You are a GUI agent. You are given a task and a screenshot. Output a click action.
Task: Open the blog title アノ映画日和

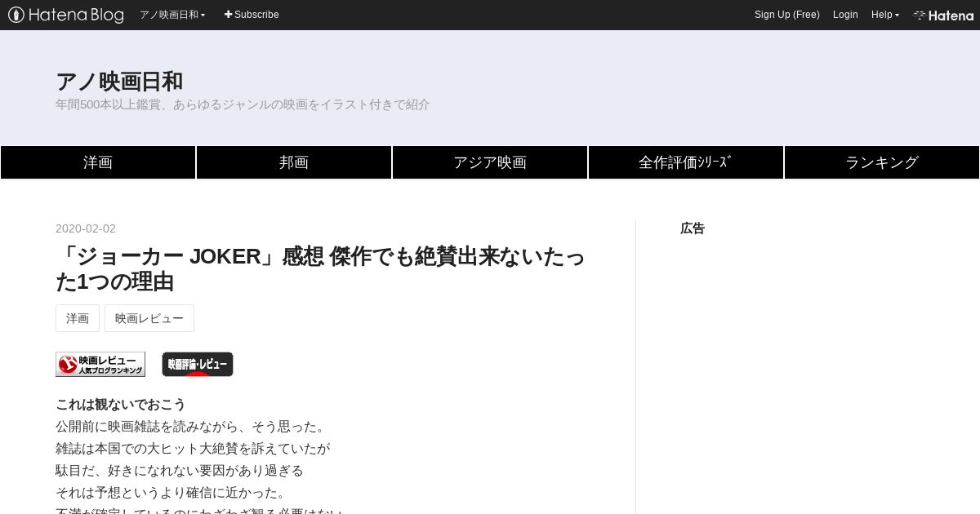click(119, 82)
